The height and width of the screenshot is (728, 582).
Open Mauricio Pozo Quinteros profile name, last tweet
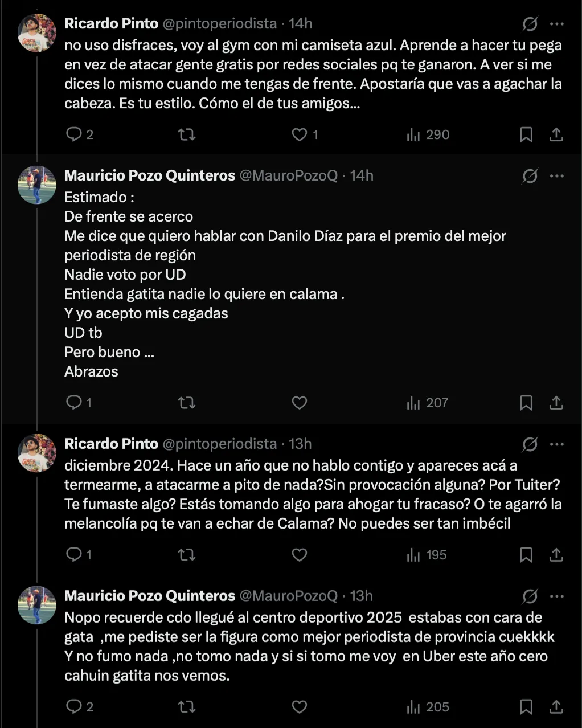coord(150,596)
